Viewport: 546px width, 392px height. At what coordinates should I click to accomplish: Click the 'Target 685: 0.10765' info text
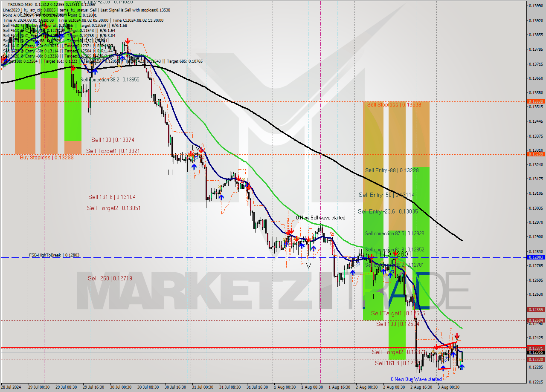185,61
